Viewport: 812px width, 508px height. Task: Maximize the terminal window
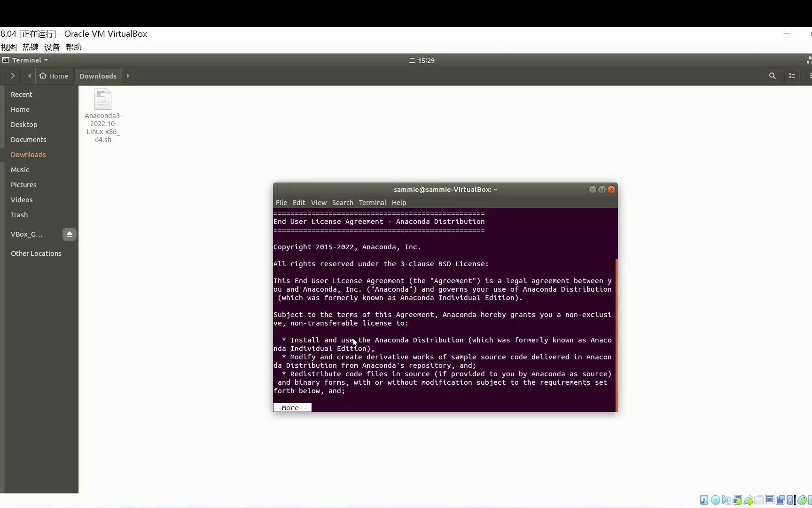602,190
